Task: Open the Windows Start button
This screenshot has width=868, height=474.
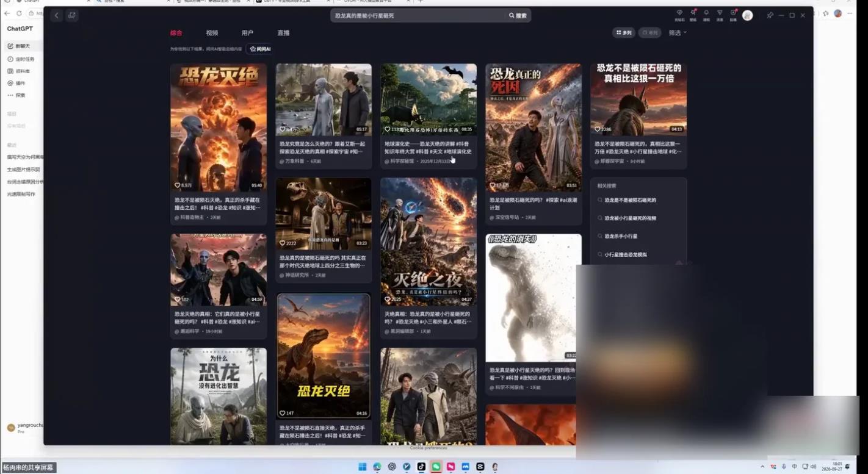Action: click(x=362, y=467)
